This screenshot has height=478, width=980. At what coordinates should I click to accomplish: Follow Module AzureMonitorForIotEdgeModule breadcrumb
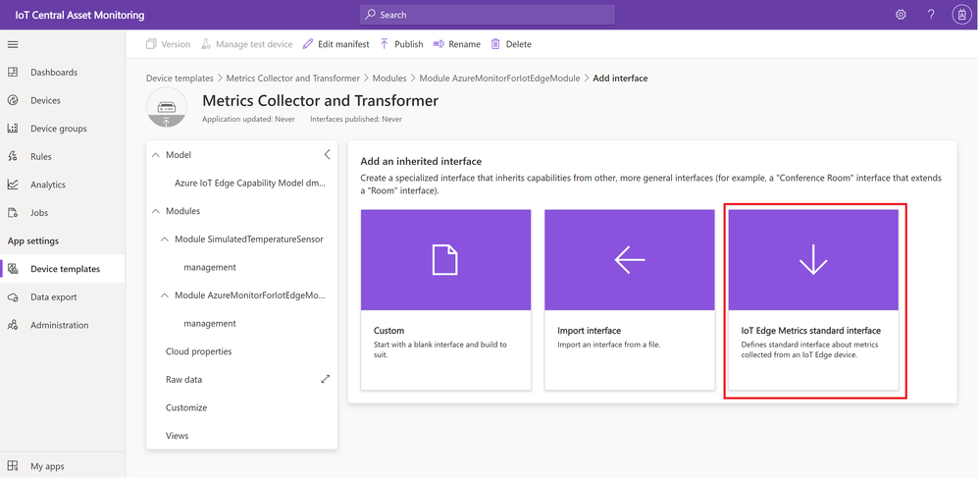pyautogui.click(x=499, y=79)
